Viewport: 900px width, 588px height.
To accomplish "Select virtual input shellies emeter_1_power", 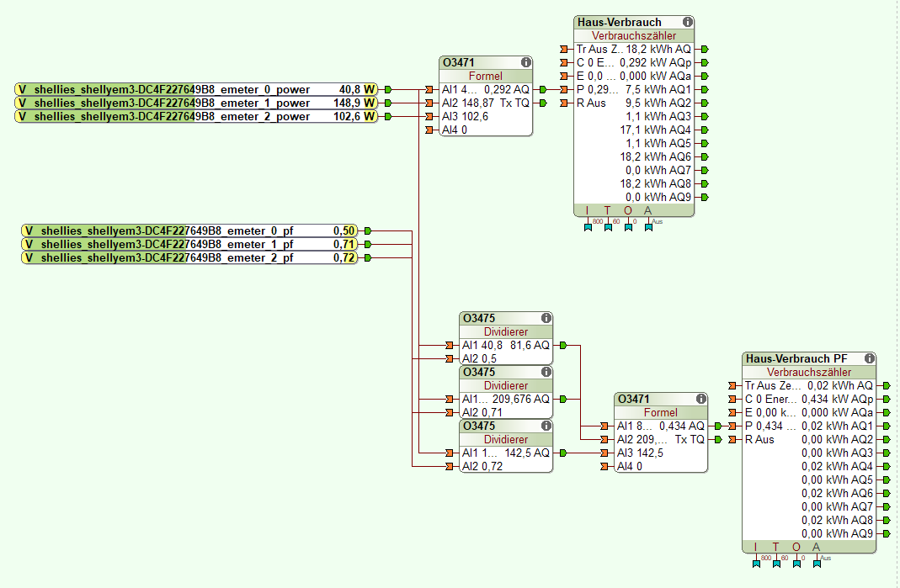I will [x=196, y=103].
